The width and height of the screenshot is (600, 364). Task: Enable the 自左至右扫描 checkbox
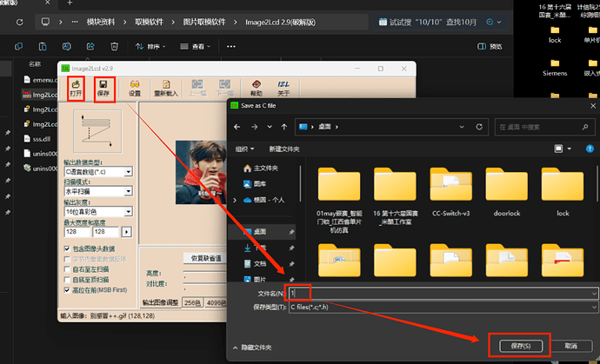click(68, 270)
